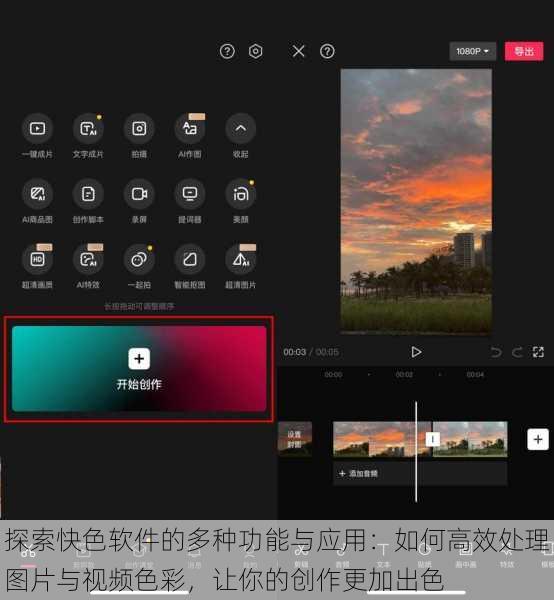Tap the 拍摄 camera shooting icon
This screenshot has height=600, width=554.
(x=139, y=129)
